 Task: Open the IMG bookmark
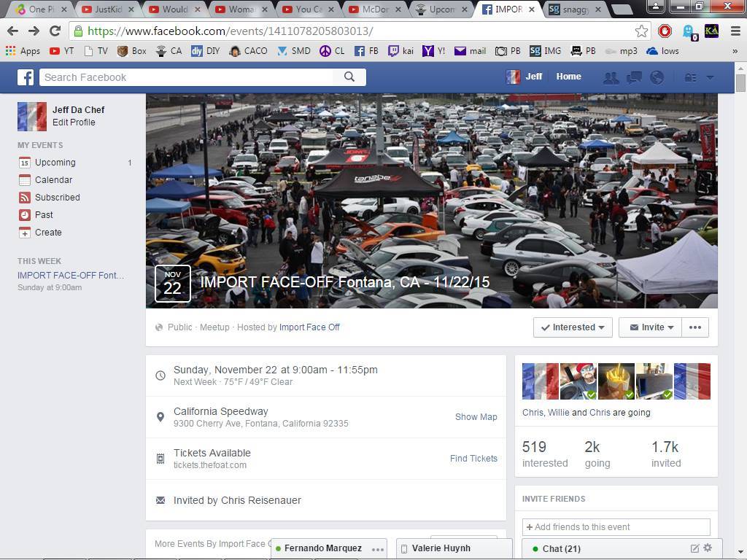pos(545,51)
